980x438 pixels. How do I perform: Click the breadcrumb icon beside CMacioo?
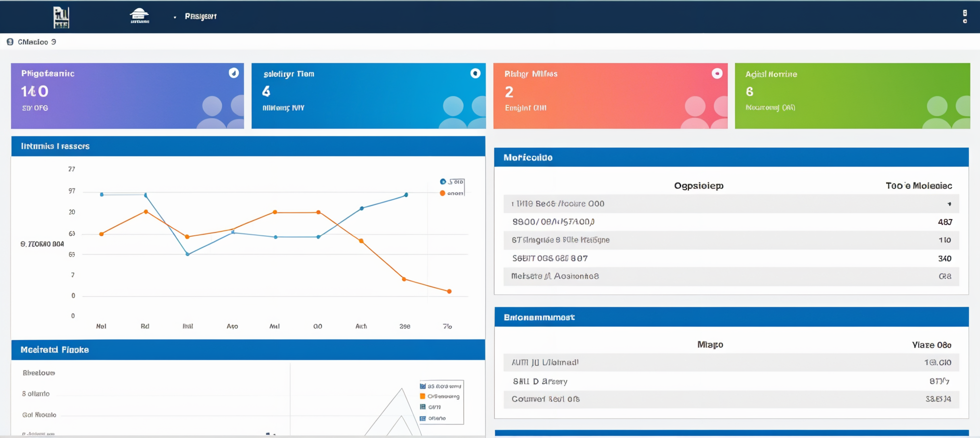point(10,42)
